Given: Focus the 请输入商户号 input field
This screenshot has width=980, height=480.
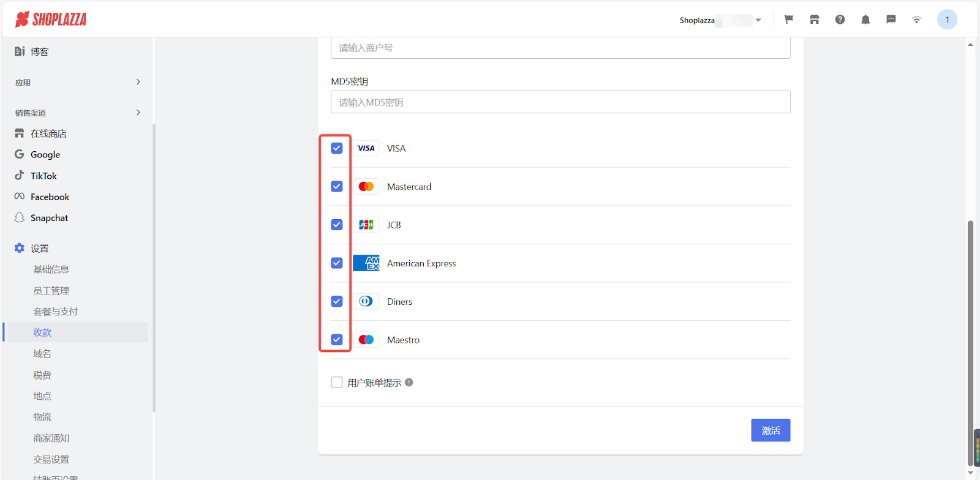Looking at the screenshot, I should 560,48.
